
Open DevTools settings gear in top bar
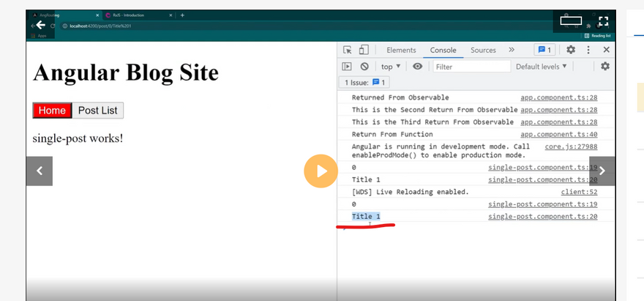(x=570, y=50)
